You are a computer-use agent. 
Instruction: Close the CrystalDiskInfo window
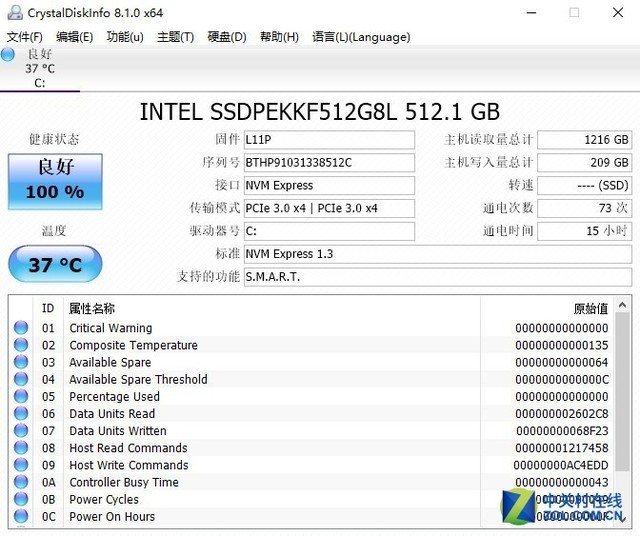[x=618, y=13]
